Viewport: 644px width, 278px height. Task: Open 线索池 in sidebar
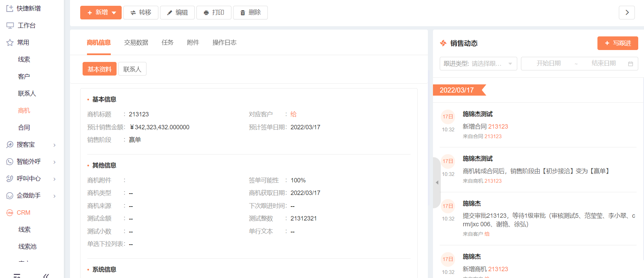click(x=28, y=247)
